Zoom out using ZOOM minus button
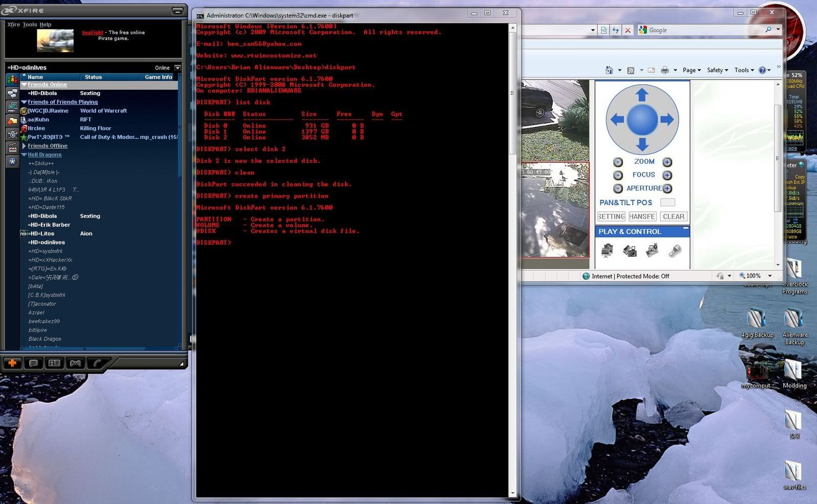The image size is (817, 504). (x=618, y=162)
